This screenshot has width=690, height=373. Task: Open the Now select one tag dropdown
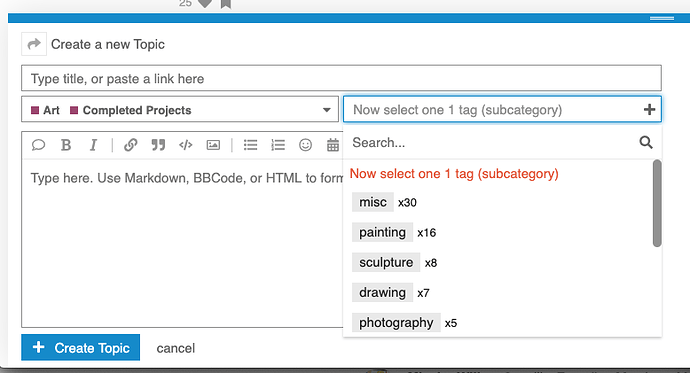[x=502, y=110]
